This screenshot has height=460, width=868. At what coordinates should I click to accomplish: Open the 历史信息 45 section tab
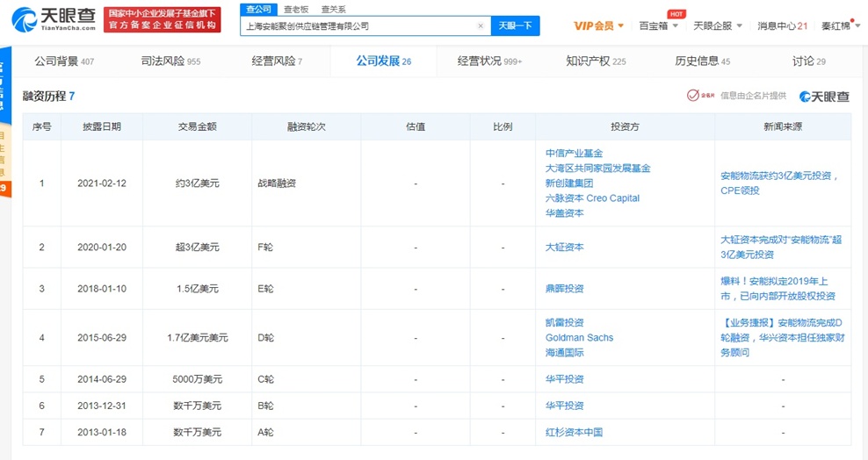tap(703, 61)
